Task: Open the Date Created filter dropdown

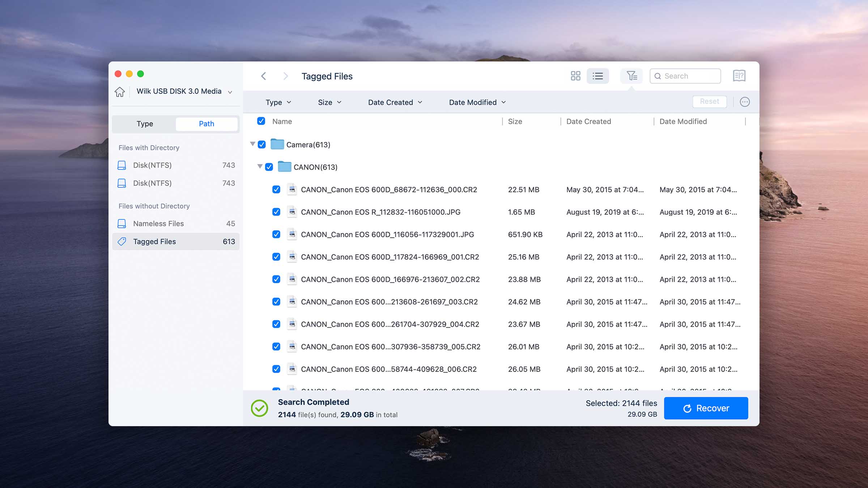Action: click(x=395, y=102)
